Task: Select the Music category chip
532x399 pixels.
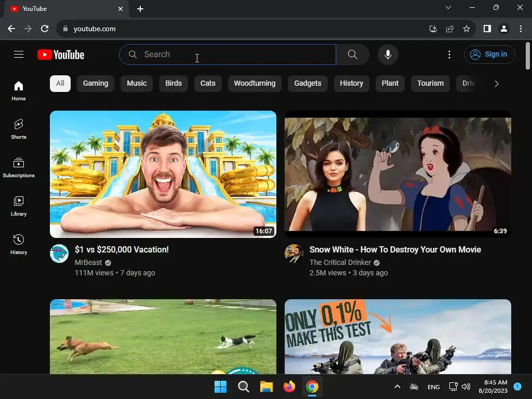Action: point(137,84)
